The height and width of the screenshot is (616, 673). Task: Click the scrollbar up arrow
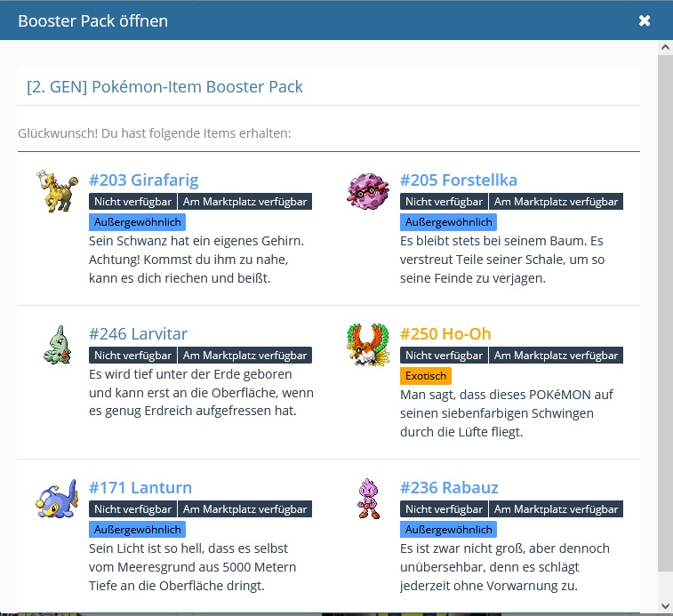pyautogui.click(x=665, y=46)
